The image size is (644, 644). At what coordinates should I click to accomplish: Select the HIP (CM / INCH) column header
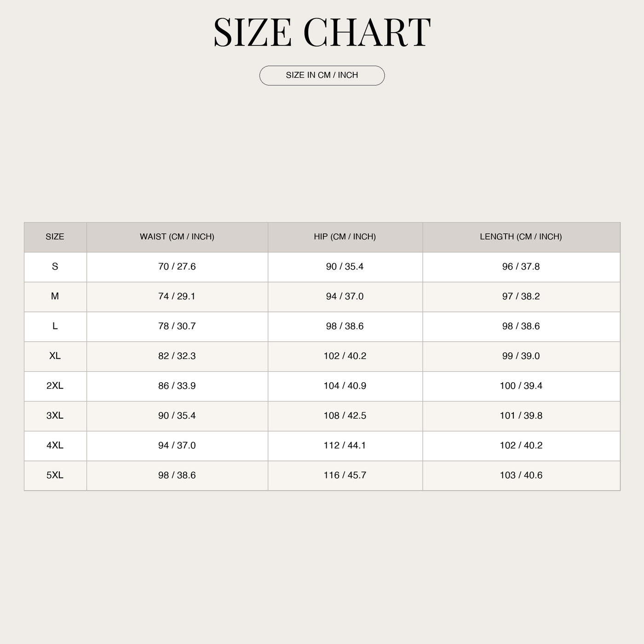(345, 237)
